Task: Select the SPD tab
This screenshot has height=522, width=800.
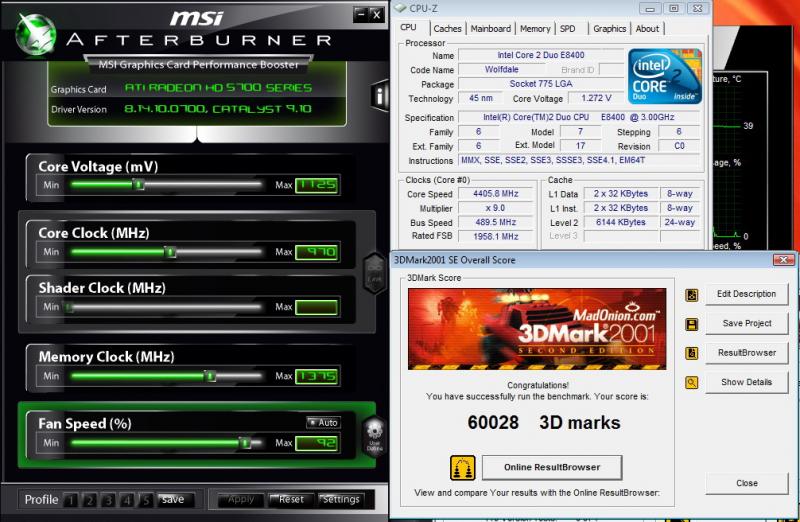Action: click(567, 29)
